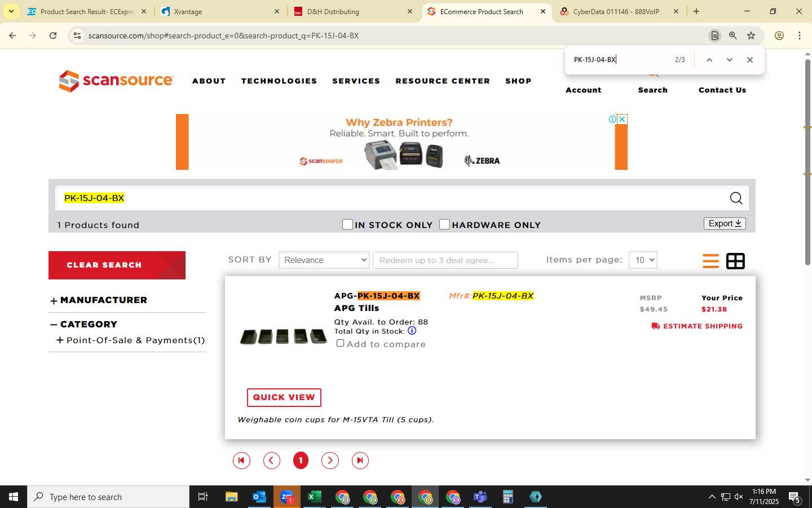This screenshot has height=508, width=812.
Task: Click the coin cups product thumbnail
Action: coord(284,336)
